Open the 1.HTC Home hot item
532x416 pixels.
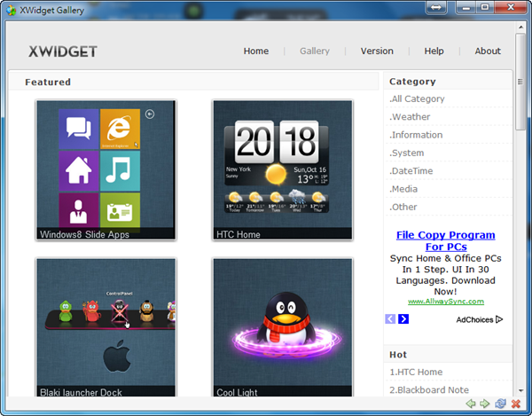click(x=416, y=372)
